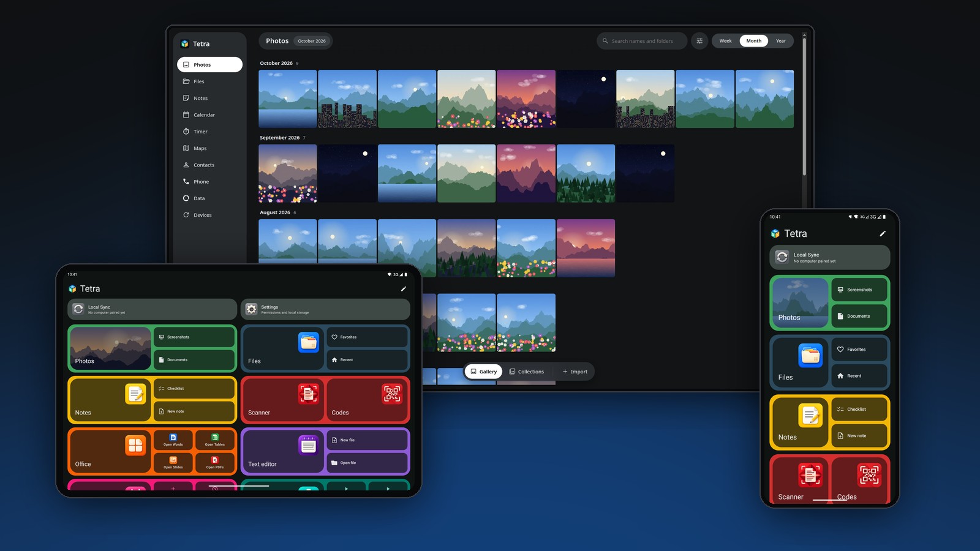Click the desktop window vertical scrollbar
The width and height of the screenshot is (980, 551).
click(804, 105)
